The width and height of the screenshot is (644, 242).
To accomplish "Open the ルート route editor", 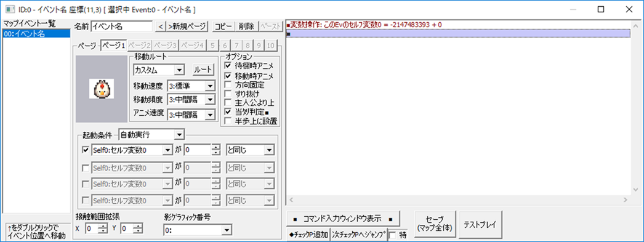I will pyautogui.click(x=203, y=70).
